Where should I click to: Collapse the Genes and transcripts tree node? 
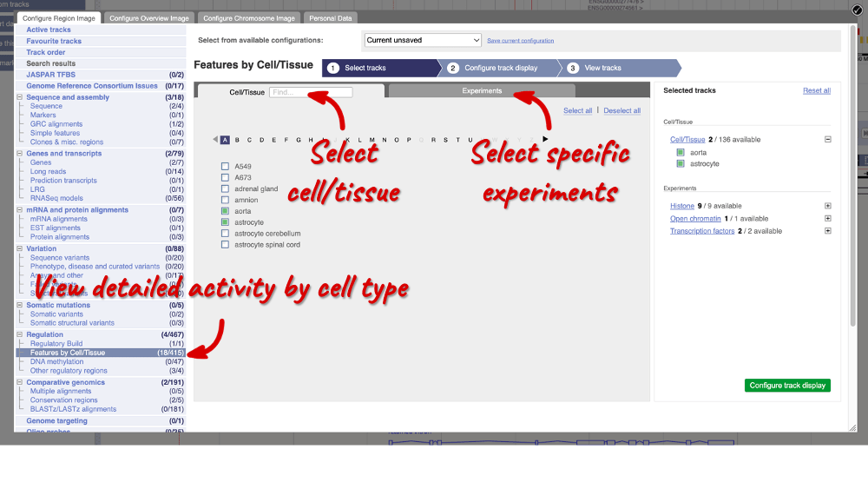[x=19, y=154]
